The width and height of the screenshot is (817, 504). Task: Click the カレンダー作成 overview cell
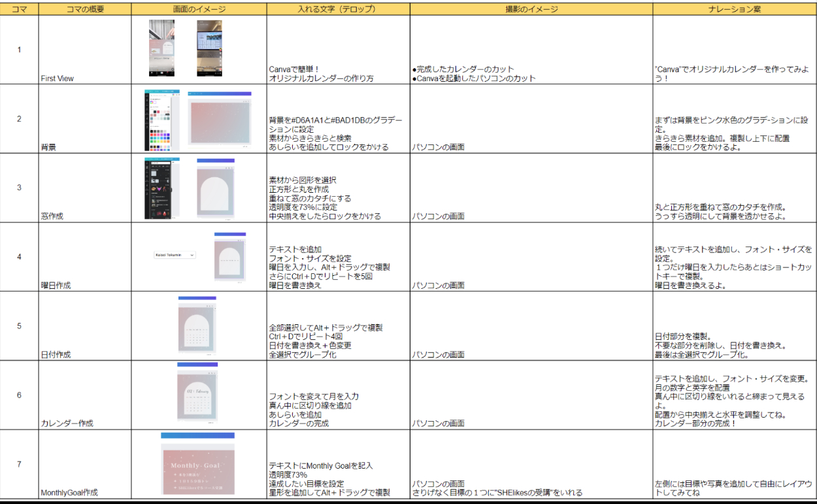pyautogui.click(x=85, y=395)
